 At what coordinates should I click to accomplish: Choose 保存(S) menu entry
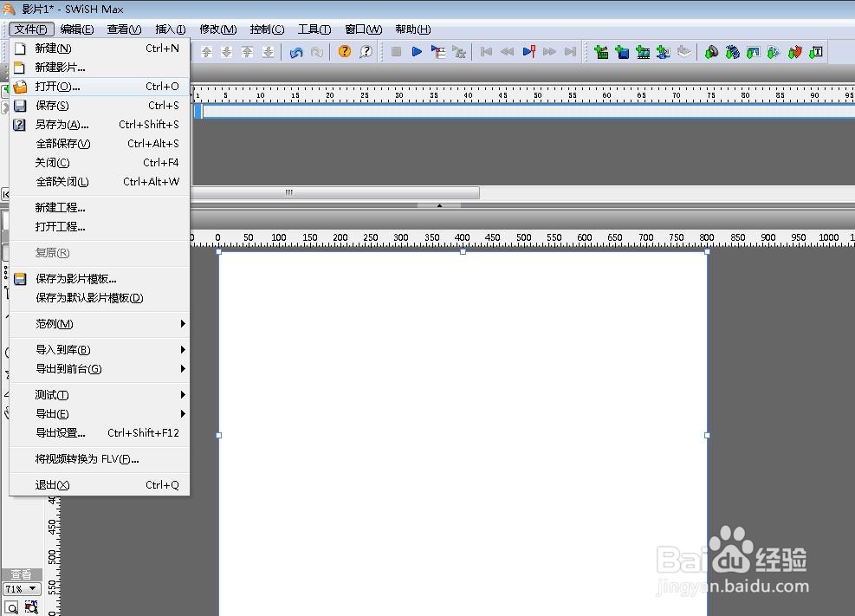pyautogui.click(x=100, y=106)
